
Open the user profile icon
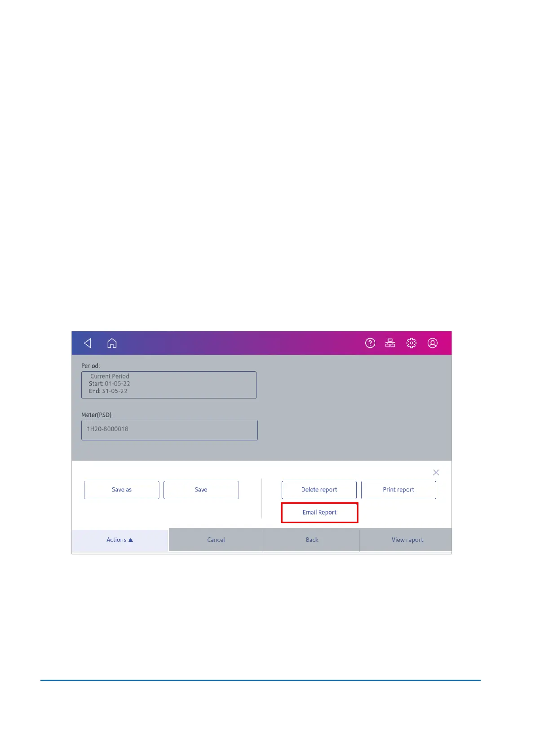point(433,343)
